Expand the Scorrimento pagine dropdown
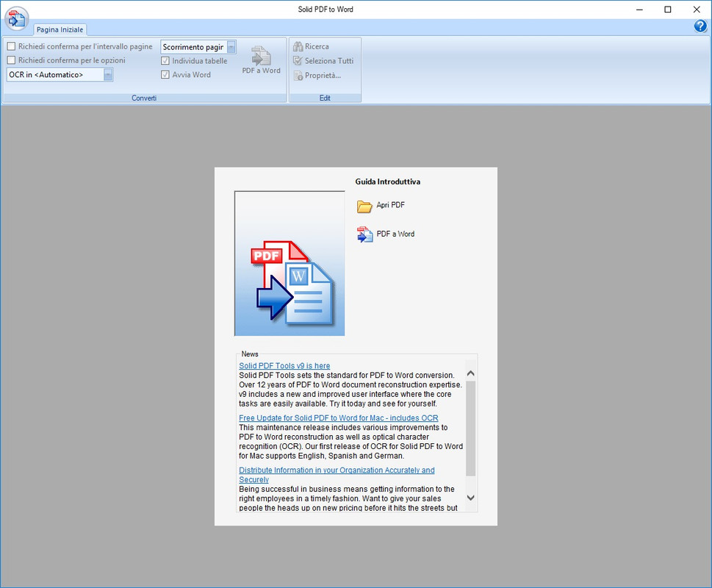Image resolution: width=712 pixels, height=588 pixels. coord(231,47)
